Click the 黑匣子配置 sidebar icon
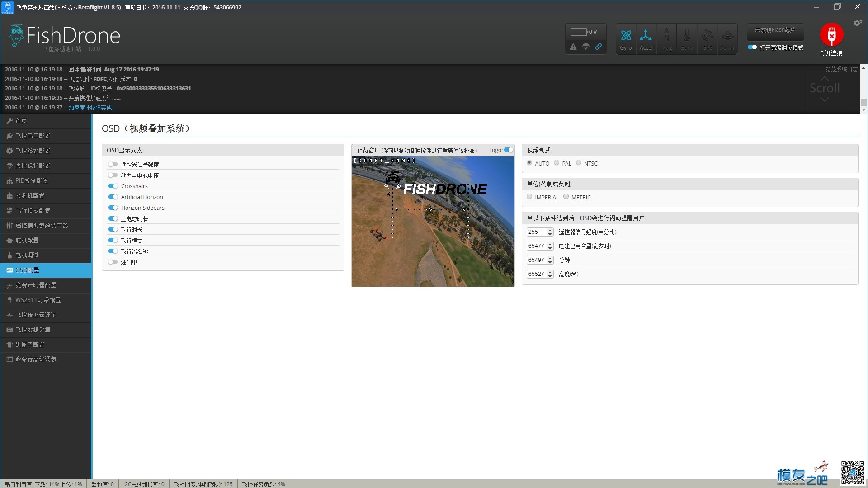This screenshot has width=868, height=488. tap(9, 345)
